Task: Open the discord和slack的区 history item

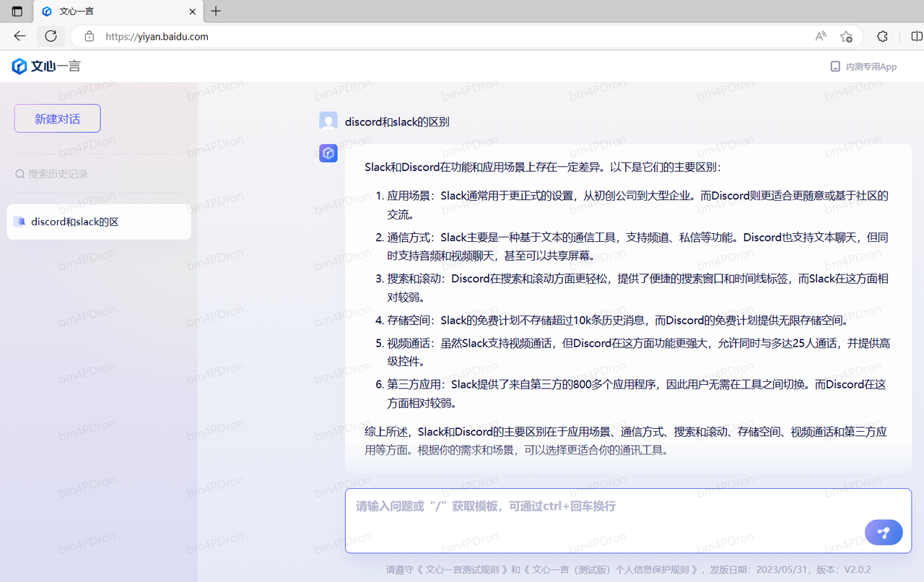Action: click(99, 222)
